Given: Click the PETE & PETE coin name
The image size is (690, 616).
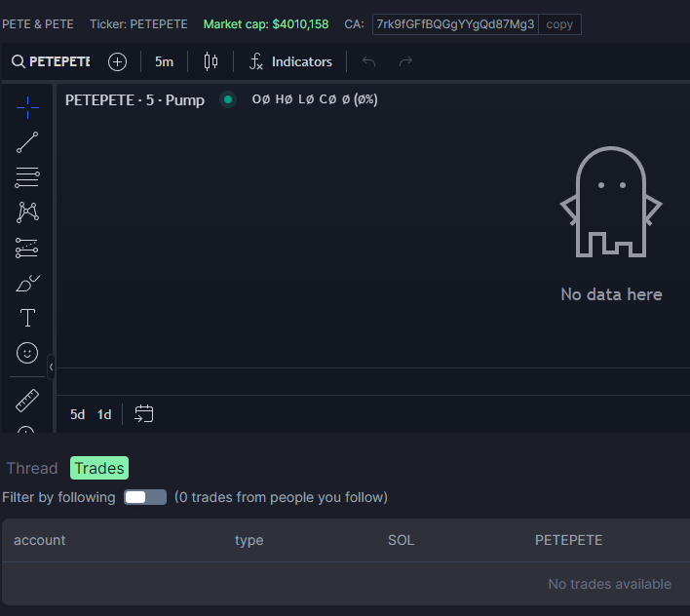Looking at the screenshot, I should tap(38, 24).
